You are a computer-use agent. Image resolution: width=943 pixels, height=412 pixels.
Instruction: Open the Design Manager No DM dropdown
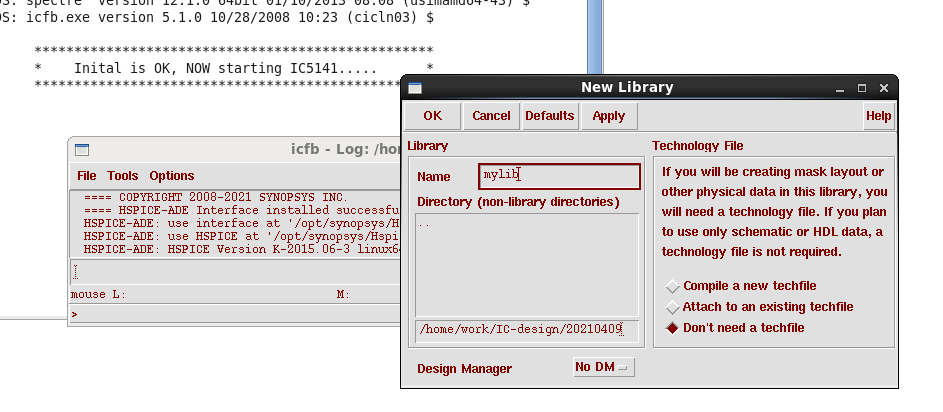tap(603, 368)
